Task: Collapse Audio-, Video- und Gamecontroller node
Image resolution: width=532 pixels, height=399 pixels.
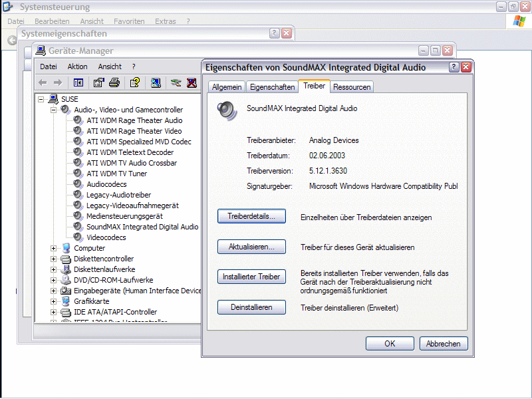Action: click(53, 110)
